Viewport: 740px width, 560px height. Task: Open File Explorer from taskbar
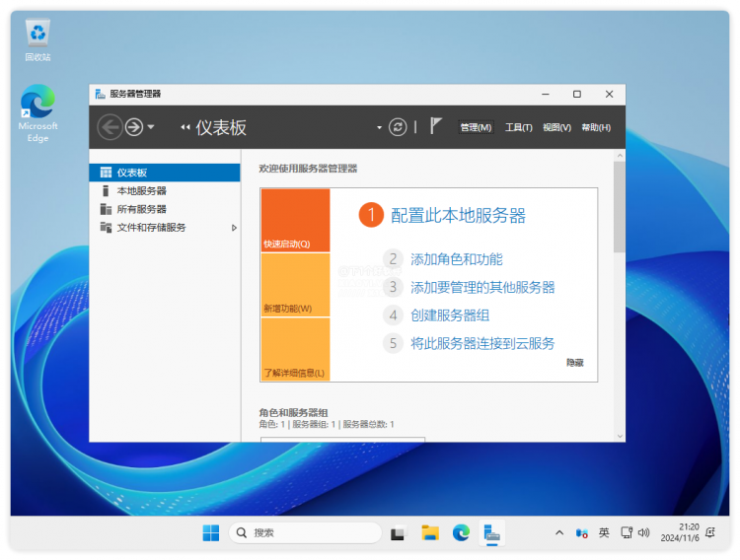click(430, 533)
